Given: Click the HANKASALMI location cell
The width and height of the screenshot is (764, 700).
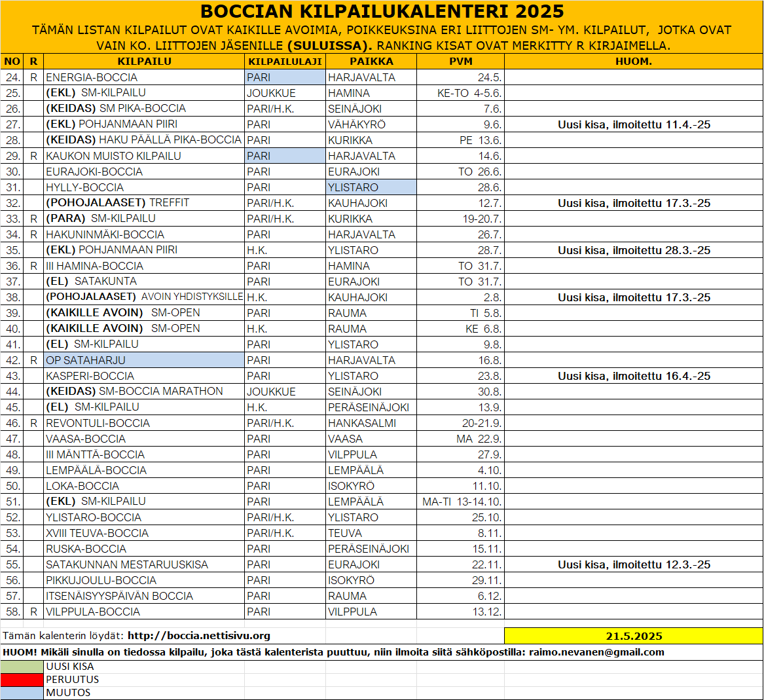Looking at the screenshot, I should pyautogui.click(x=371, y=423).
